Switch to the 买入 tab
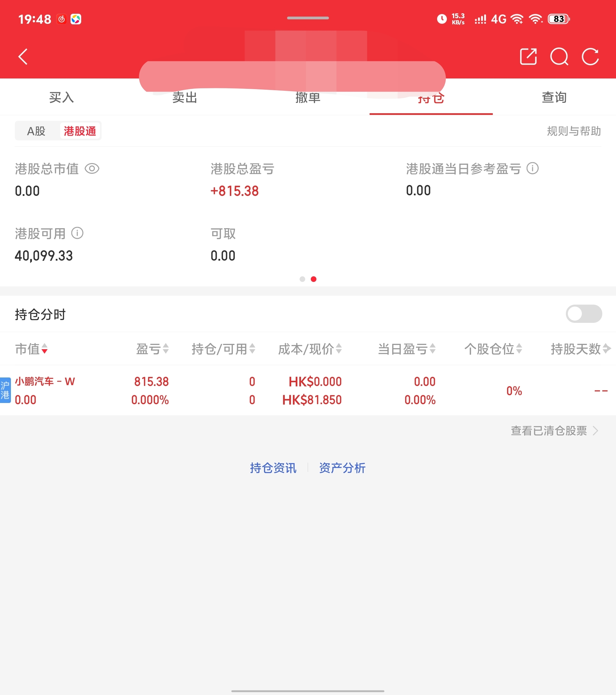The height and width of the screenshot is (695, 616). [x=62, y=98]
